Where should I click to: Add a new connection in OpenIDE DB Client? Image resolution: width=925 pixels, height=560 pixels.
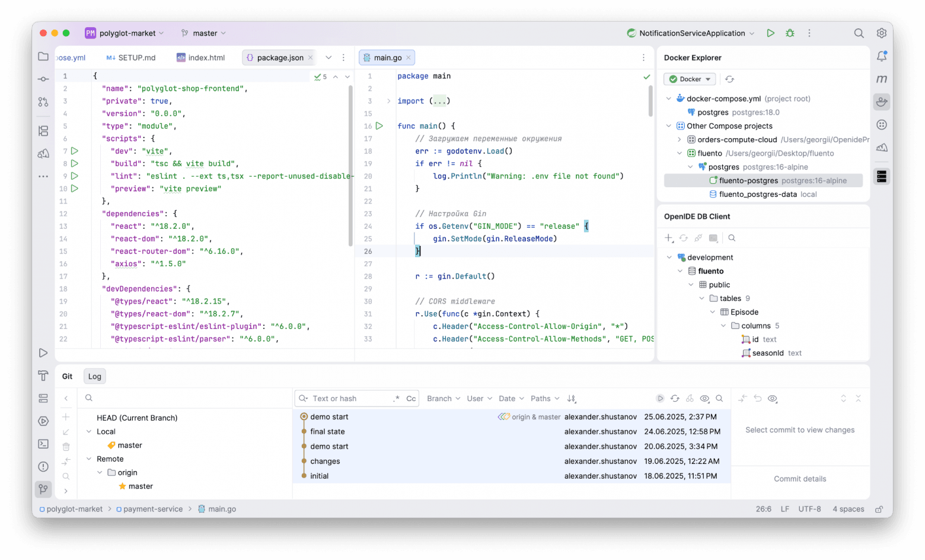[669, 238]
